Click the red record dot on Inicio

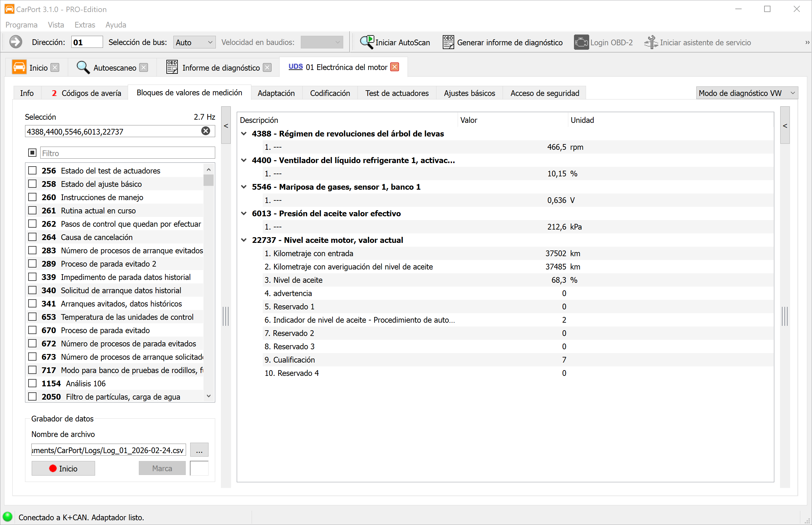point(53,468)
